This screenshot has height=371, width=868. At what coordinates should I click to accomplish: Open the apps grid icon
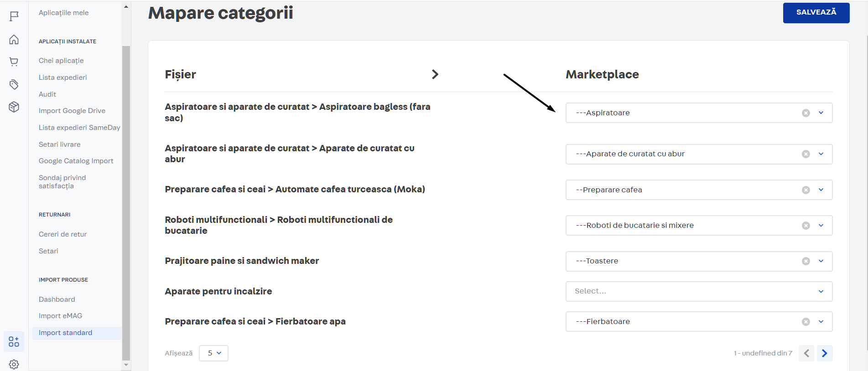click(14, 342)
